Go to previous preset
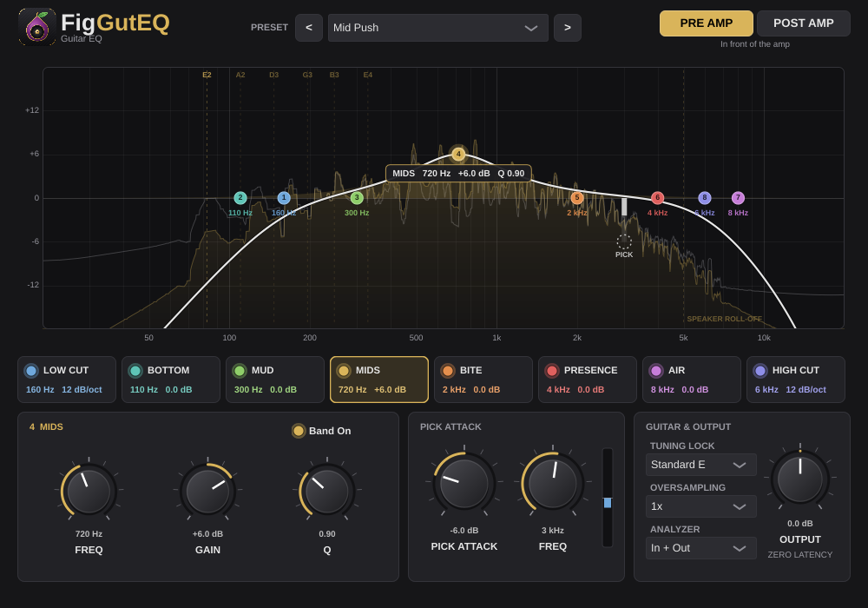This screenshot has height=608, width=868. point(309,28)
